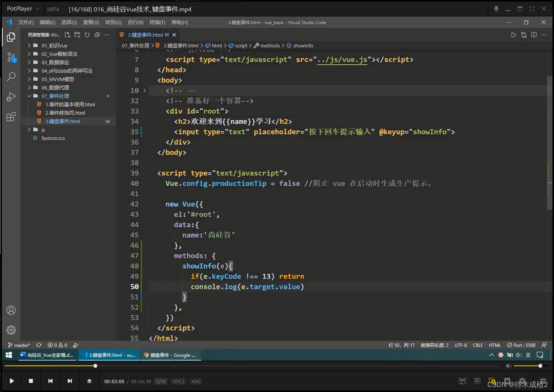Open the 编辑(E) menu
Screen dimensions: 554x392
tap(47, 23)
